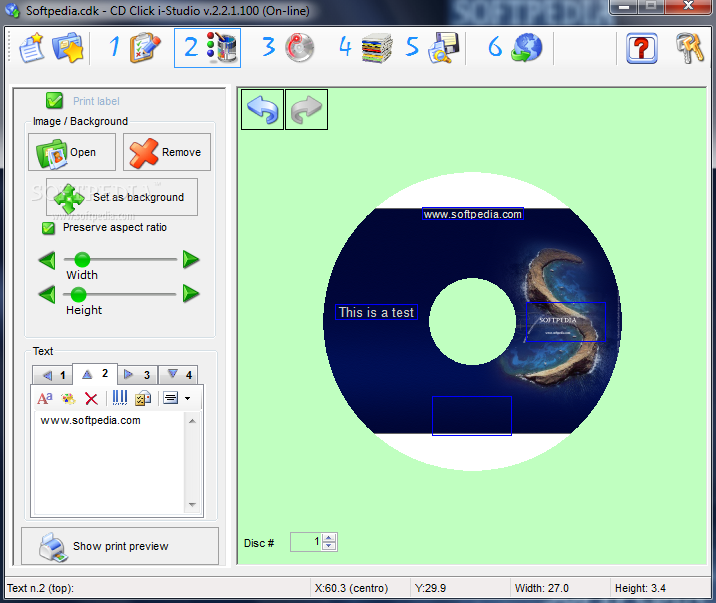Click the Disc # number field
This screenshot has height=603, width=716.
tap(306, 542)
